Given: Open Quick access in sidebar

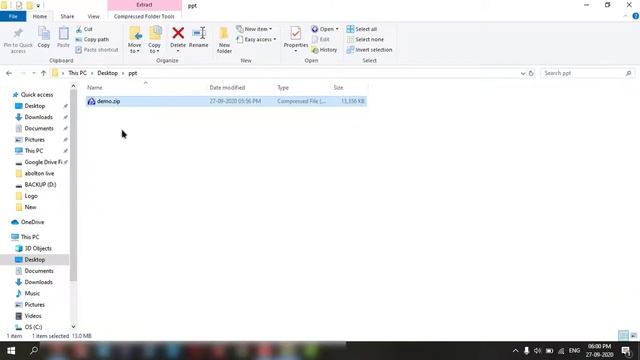Looking at the screenshot, I should click(37, 95).
